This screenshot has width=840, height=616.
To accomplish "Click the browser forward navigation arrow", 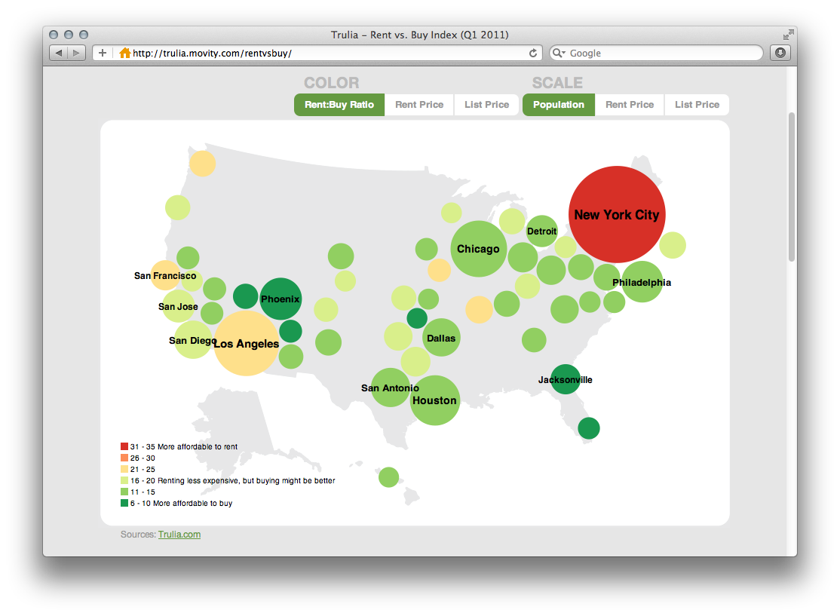I will pos(75,53).
